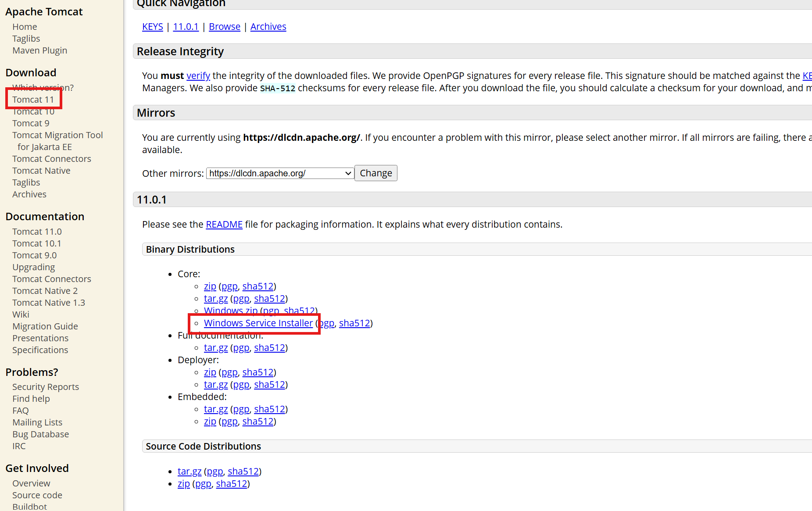812x511 pixels.
Task: Open the Archives link in Quick Navigation
Action: click(268, 27)
